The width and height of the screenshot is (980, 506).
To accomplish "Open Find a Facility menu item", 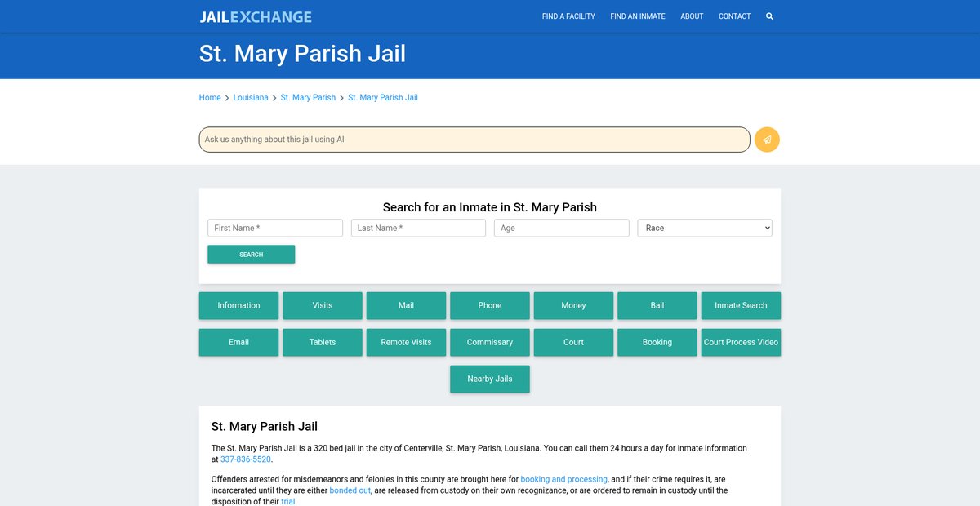I will point(568,16).
